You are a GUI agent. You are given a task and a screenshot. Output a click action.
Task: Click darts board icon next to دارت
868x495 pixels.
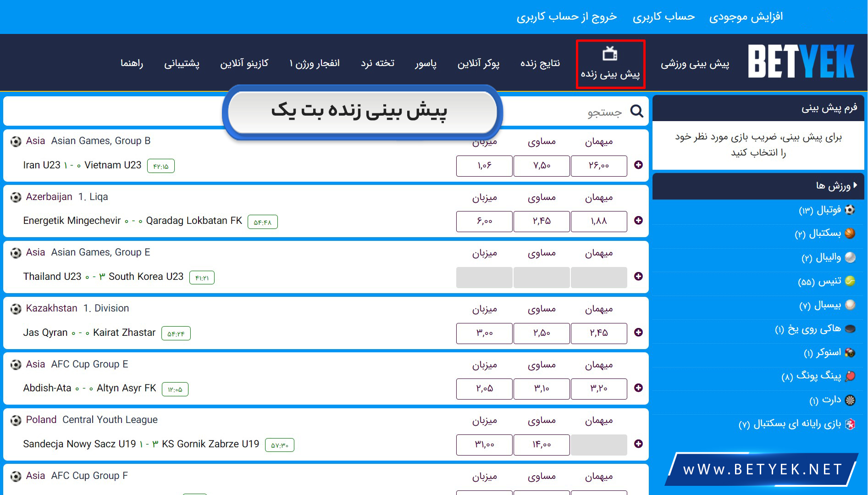coord(850,400)
